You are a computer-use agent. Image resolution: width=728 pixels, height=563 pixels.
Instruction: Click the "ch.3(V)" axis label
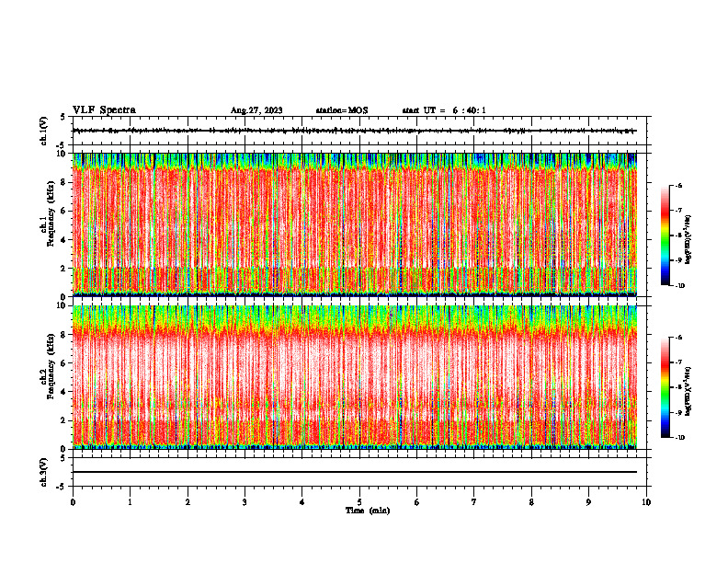(x=44, y=472)
